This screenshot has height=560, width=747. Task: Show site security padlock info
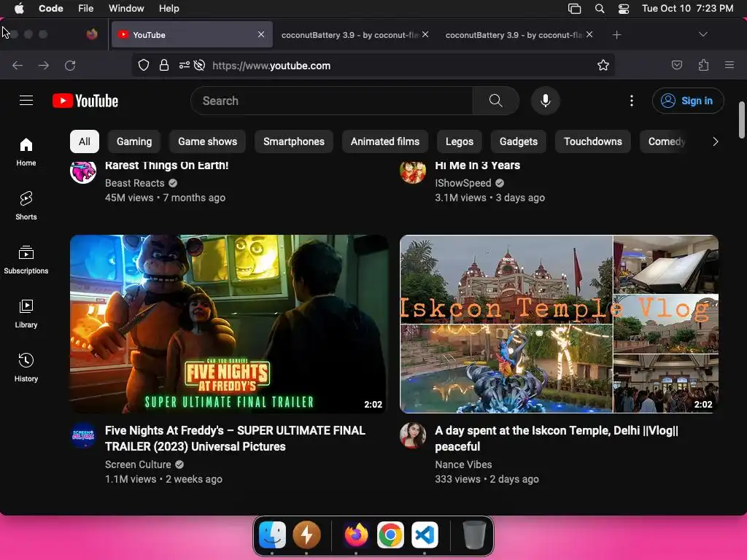pyautogui.click(x=164, y=65)
